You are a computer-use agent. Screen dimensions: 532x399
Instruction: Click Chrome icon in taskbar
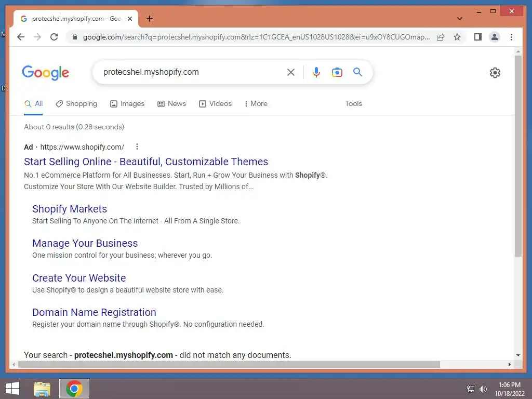click(x=74, y=389)
